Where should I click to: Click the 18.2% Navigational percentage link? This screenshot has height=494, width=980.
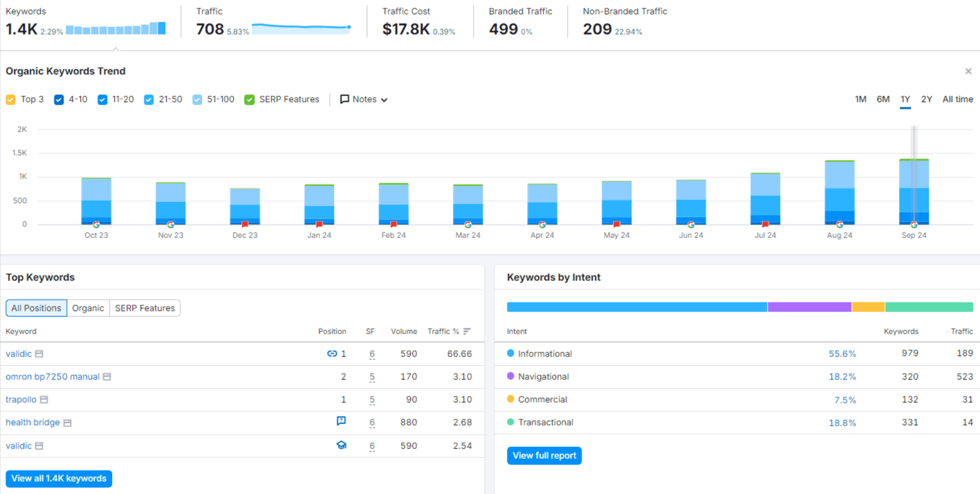pyautogui.click(x=842, y=377)
